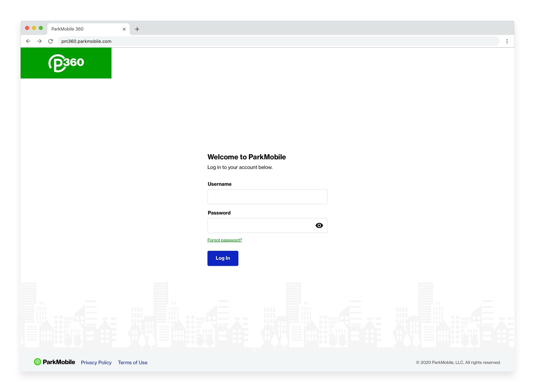Click the Forgot password? link
Viewport: 535px width, 392px height.
[x=224, y=240]
